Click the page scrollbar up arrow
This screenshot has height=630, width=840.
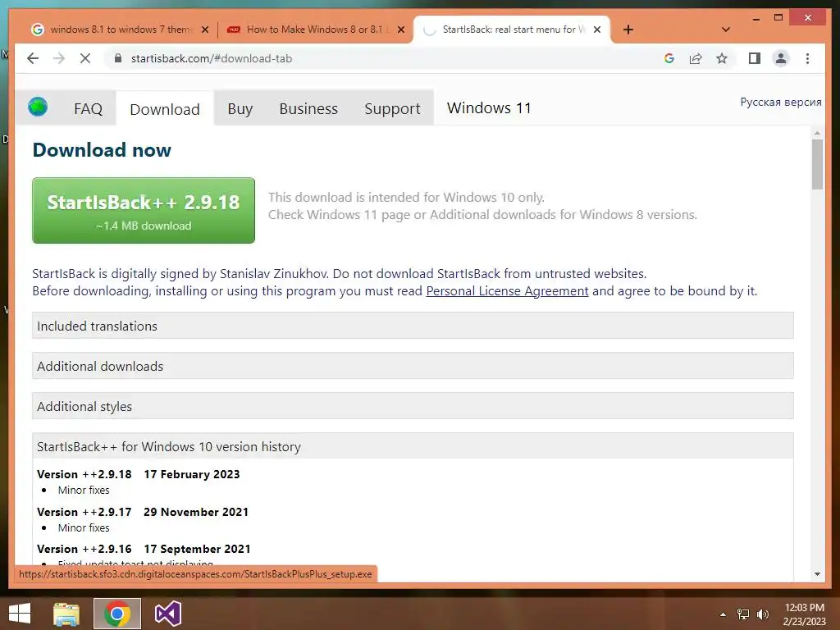click(x=817, y=132)
